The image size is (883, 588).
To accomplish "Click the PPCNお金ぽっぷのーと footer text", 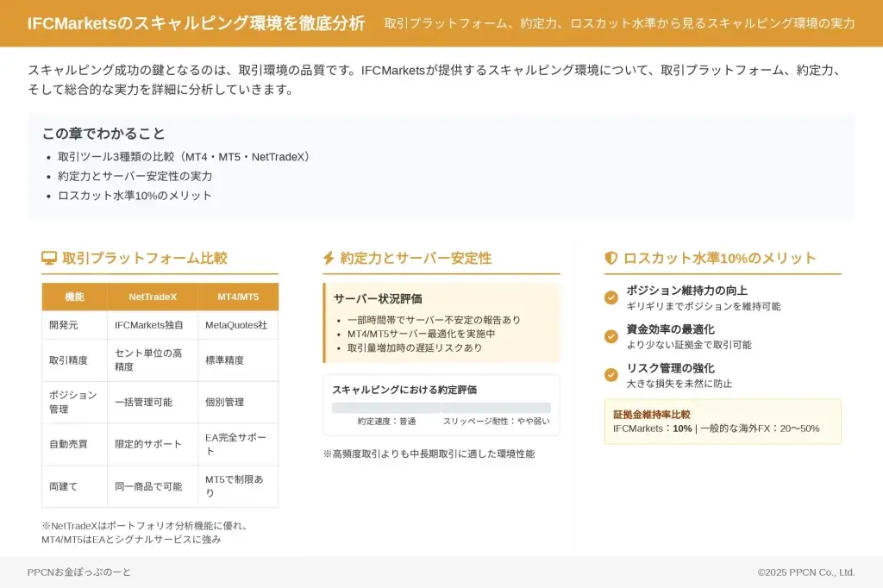I will click(x=79, y=572).
